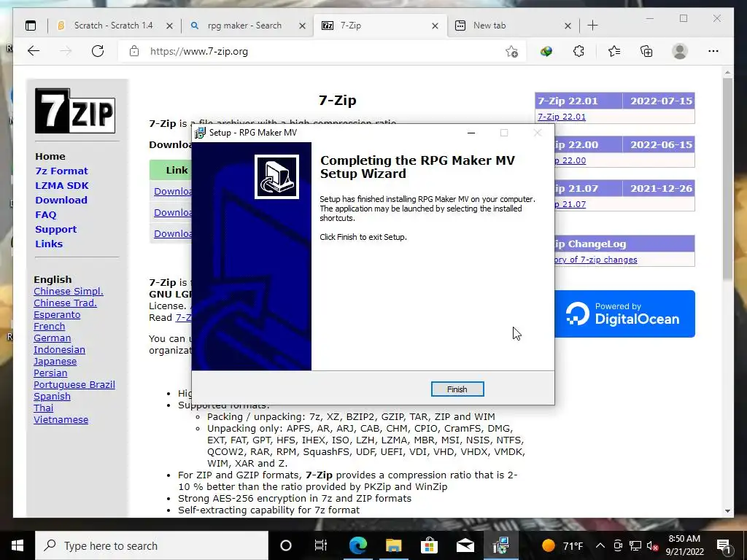Open the Favorites list icon
This screenshot has width=747, height=560.
coord(614,52)
